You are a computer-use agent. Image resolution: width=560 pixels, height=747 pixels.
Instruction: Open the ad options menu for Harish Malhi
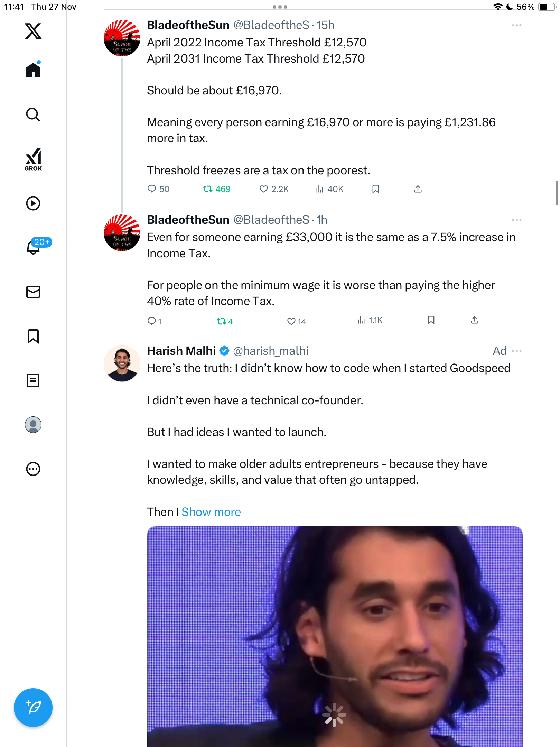[517, 351]
